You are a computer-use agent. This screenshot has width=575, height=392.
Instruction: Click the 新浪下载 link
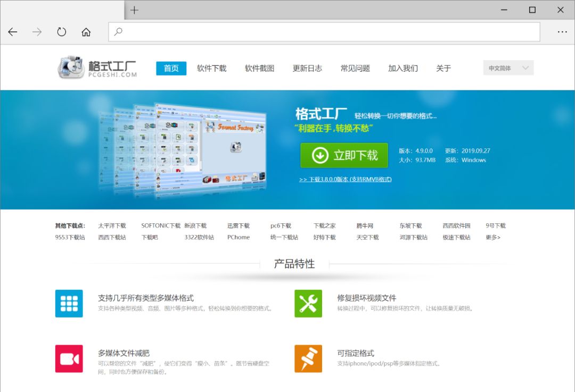click(195, 226)
